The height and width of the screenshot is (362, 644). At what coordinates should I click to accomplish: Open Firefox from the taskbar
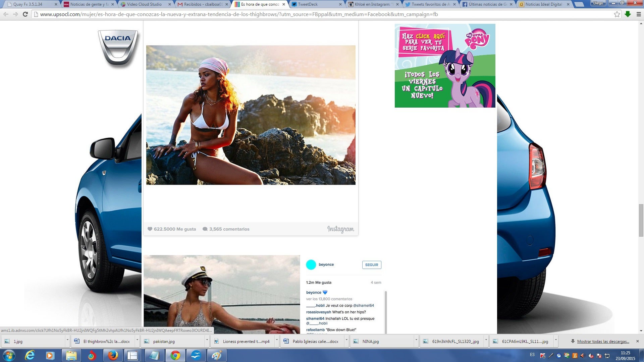click(113, 355)
